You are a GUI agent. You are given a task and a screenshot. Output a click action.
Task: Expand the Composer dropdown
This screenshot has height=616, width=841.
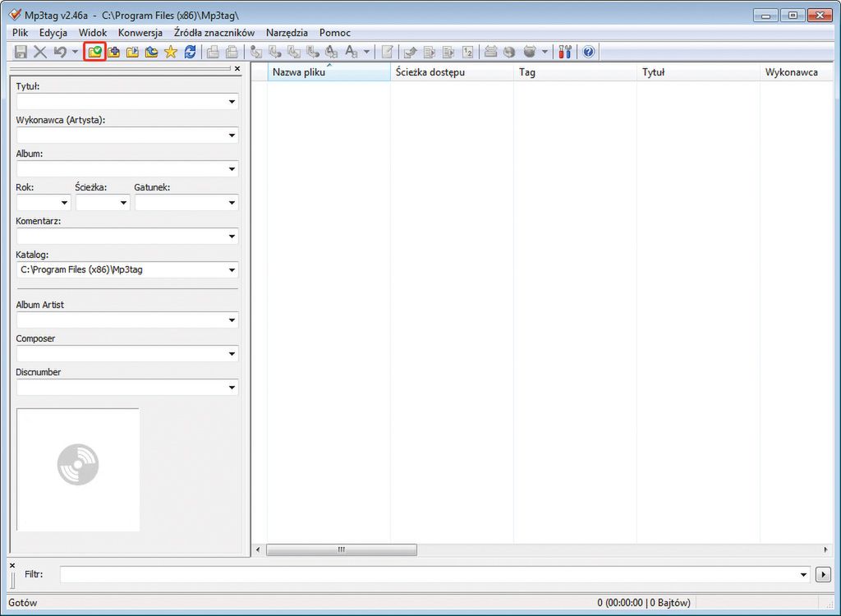tap(232, 354)
